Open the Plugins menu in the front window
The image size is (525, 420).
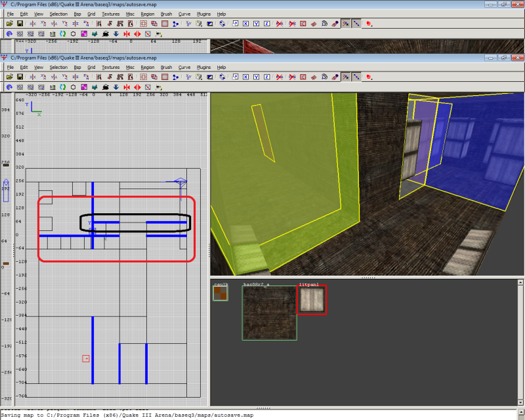click(203, 68)
